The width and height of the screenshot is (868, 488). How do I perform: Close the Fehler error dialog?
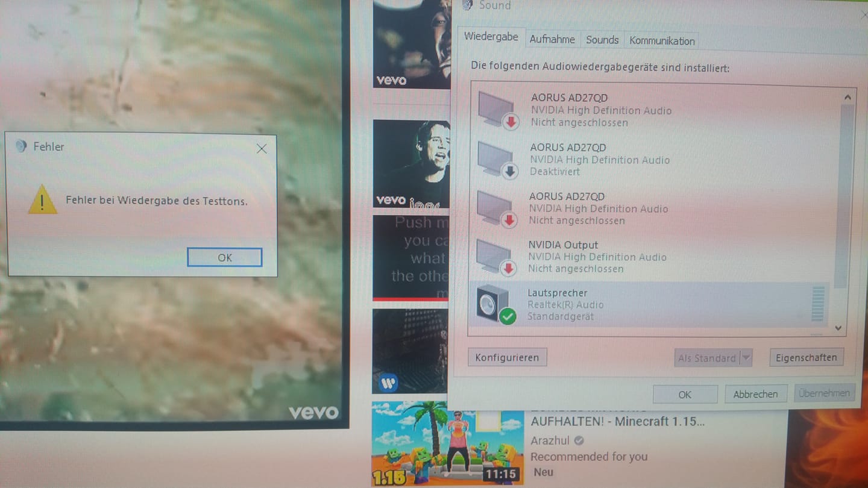click(262, 148)
